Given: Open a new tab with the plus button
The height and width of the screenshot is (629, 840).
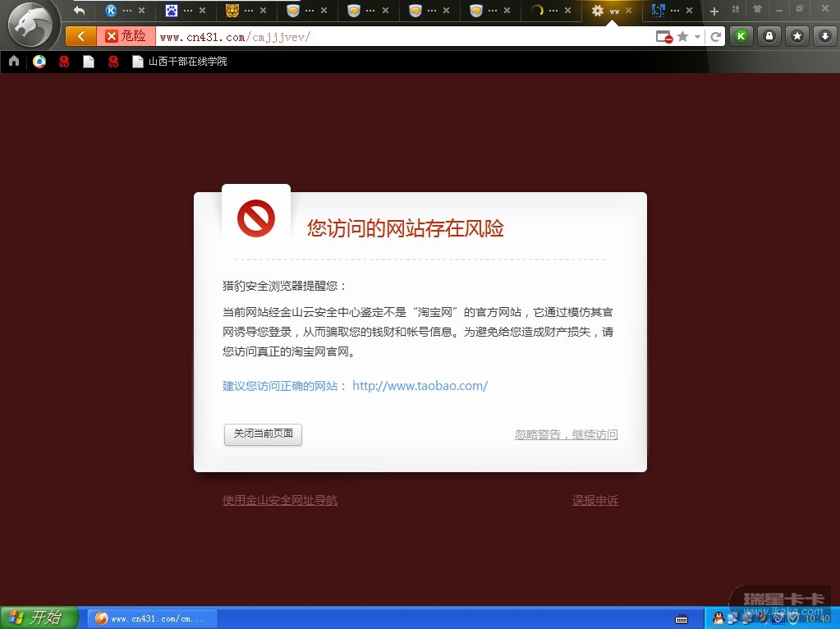Looking at the screenshot, I should 714,11.
